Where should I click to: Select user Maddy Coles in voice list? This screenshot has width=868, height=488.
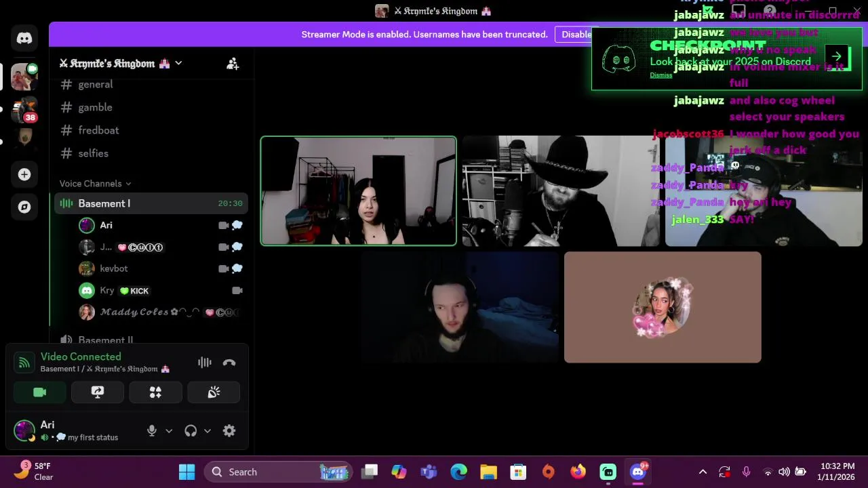point(161,312)
